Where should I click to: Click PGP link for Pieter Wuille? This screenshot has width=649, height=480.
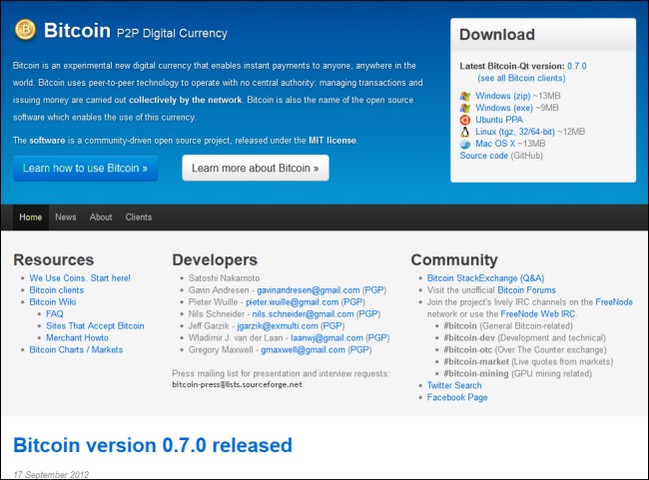point(353,302)
